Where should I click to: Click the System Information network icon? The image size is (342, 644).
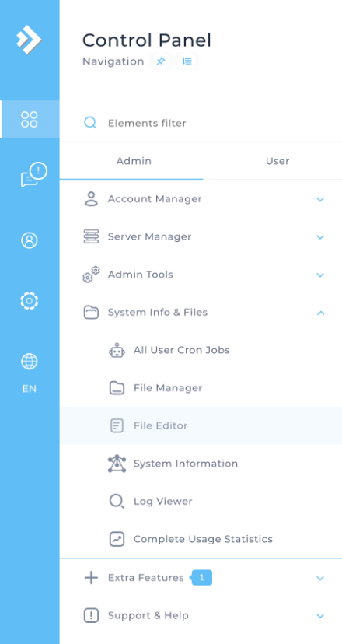click(x=117, y=464)
